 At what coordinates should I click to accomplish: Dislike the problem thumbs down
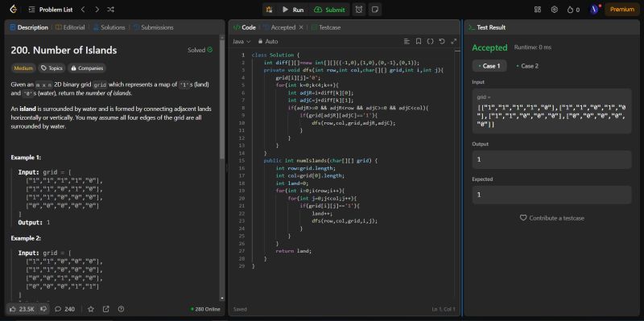click(43, 309)
